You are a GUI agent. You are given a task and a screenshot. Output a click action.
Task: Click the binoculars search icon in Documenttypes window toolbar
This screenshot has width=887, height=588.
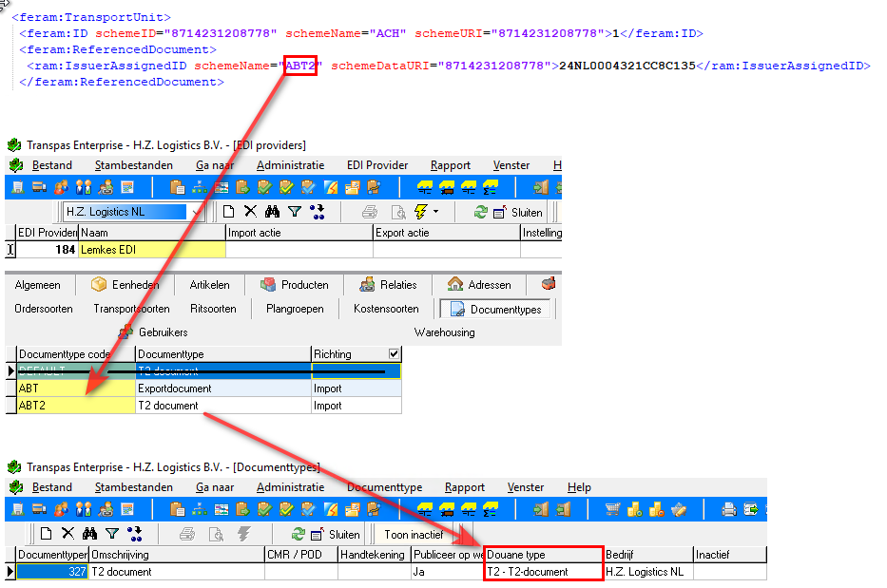(90, 534)
